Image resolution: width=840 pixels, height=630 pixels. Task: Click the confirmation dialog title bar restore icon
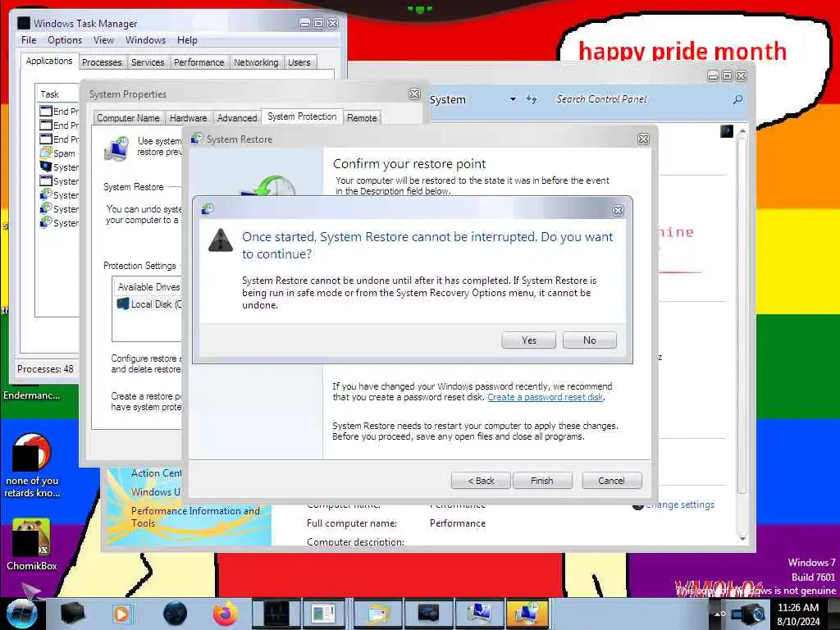208,209
